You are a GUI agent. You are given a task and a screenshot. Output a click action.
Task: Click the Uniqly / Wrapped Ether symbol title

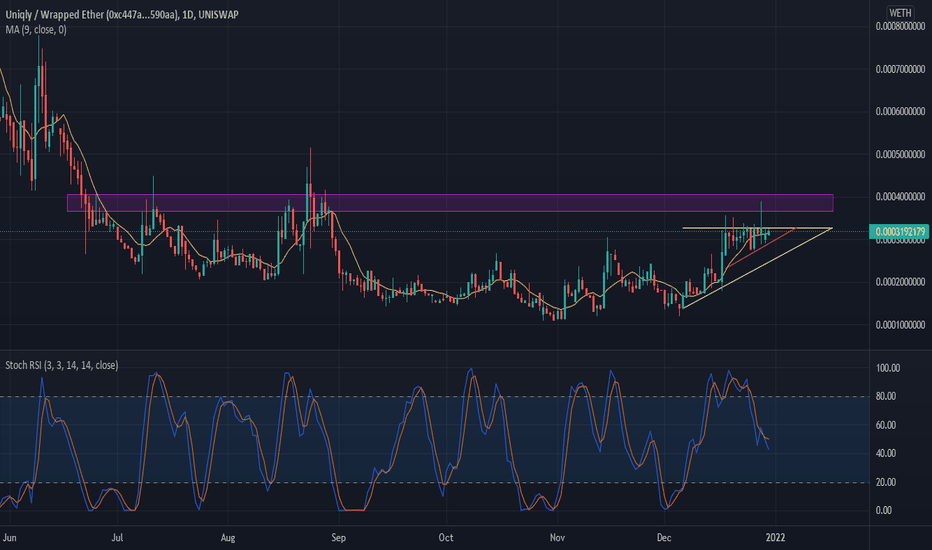coord(122,14)
